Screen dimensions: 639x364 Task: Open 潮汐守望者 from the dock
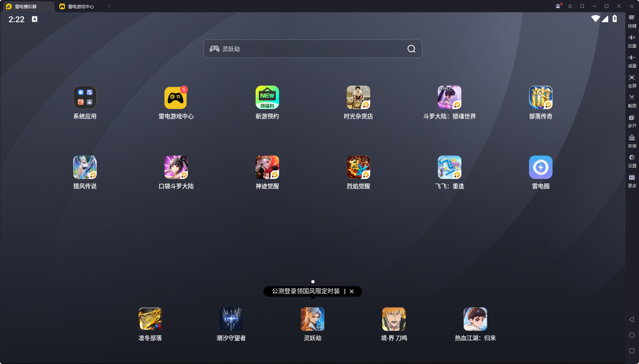click(x=231, y=319)
